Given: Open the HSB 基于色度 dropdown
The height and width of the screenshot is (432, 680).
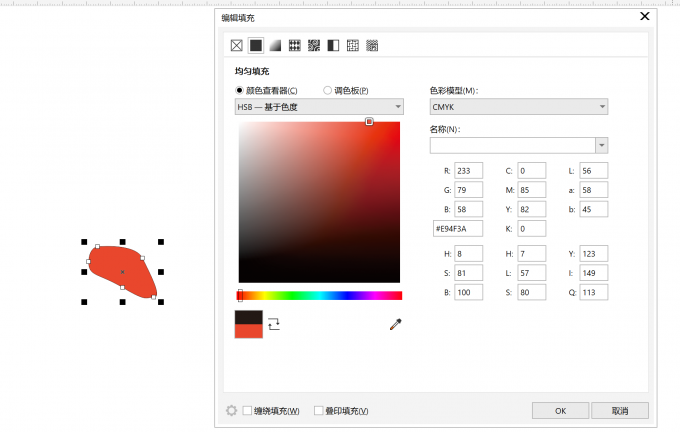Looking at the screenshot, I should tap(319, 107).
